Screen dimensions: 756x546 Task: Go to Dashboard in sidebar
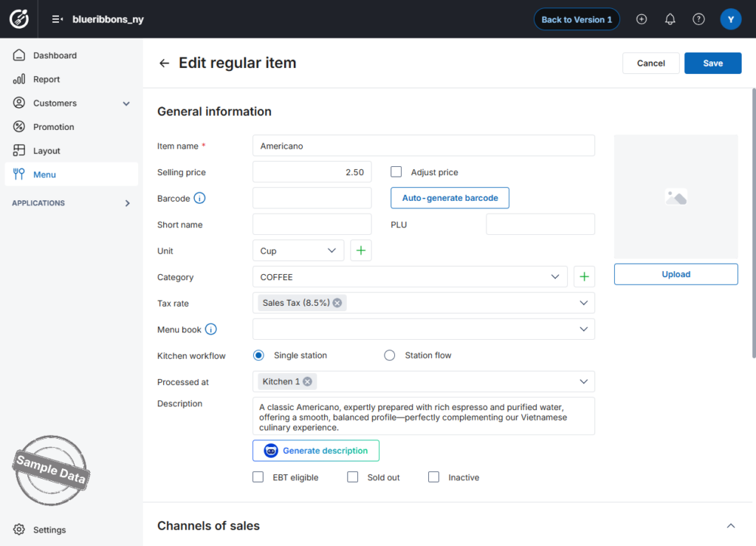click(72, 55)
